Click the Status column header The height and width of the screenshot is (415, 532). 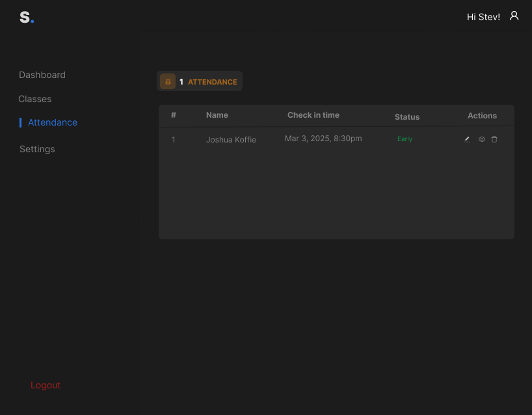[x=406, y=117]
